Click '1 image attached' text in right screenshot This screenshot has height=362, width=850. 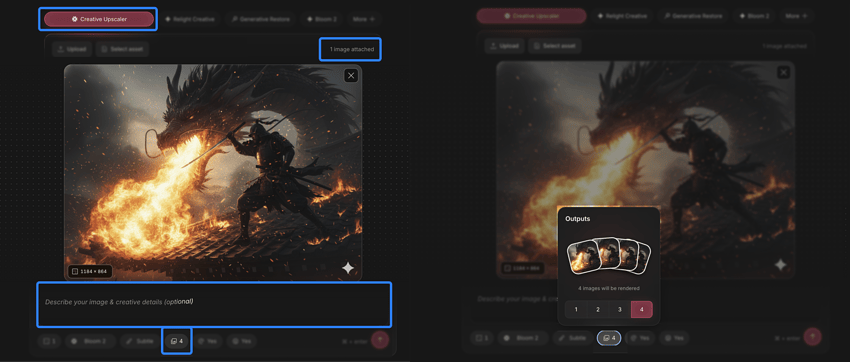pyautogui.click(x=784, y=46)
